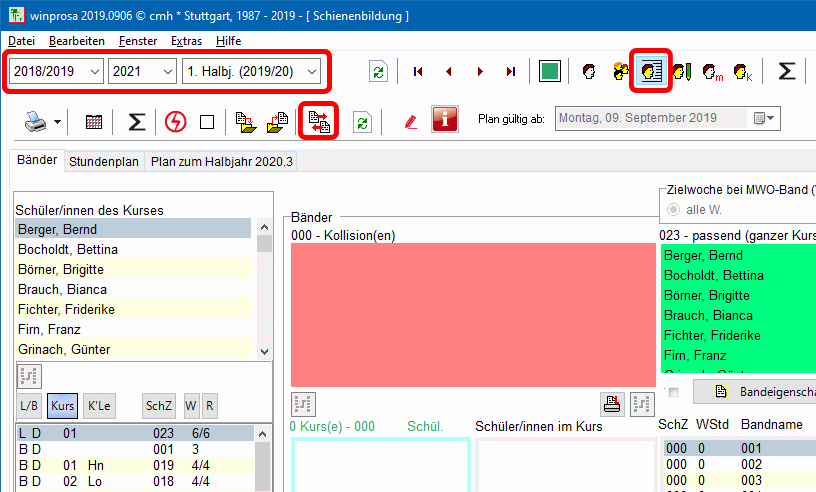Open the 1. Halbj. (2019/20) dropdown
The height and width of the screenshot is (492, 816).
point(253,71)
